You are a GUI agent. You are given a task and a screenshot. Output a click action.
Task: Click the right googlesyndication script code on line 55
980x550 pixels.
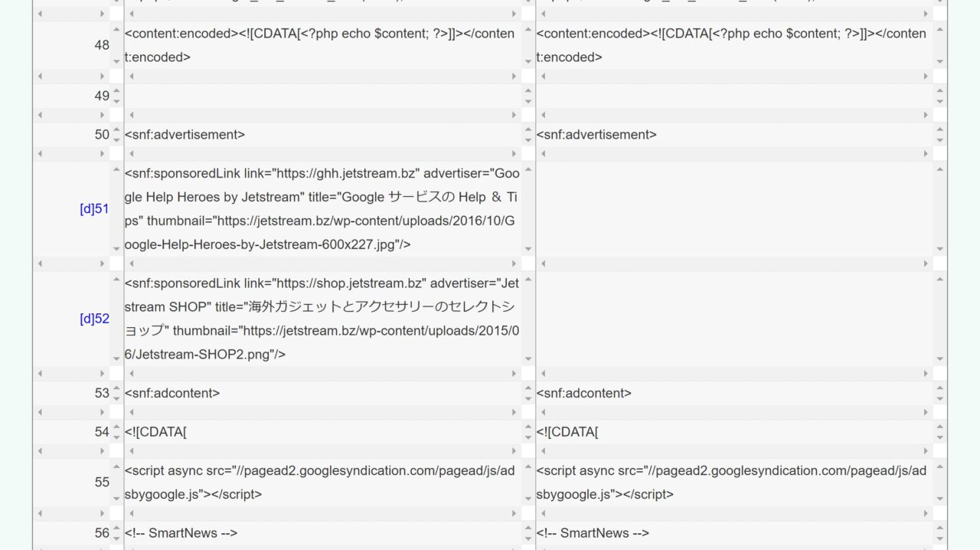tap(730, 483)
